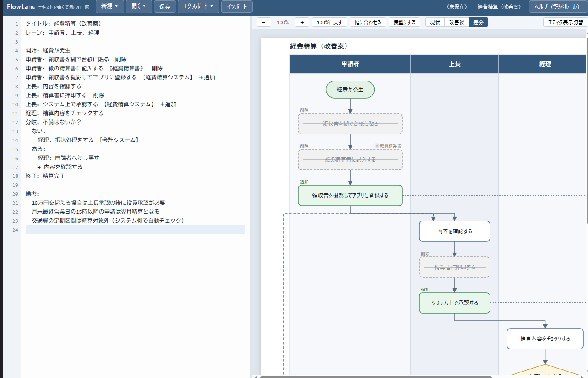
Task: Click the FlowLane app logo
Action: 21,7
